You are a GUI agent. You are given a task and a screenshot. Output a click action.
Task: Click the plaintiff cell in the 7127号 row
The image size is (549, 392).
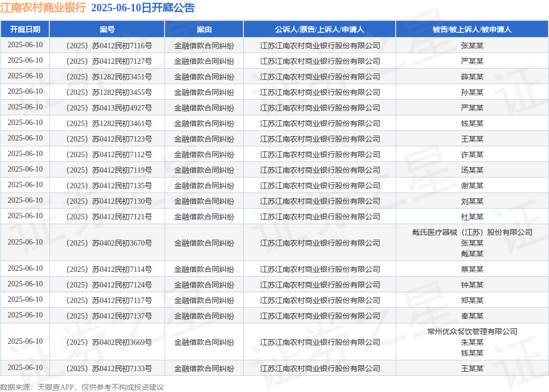[x=320, y=61]
